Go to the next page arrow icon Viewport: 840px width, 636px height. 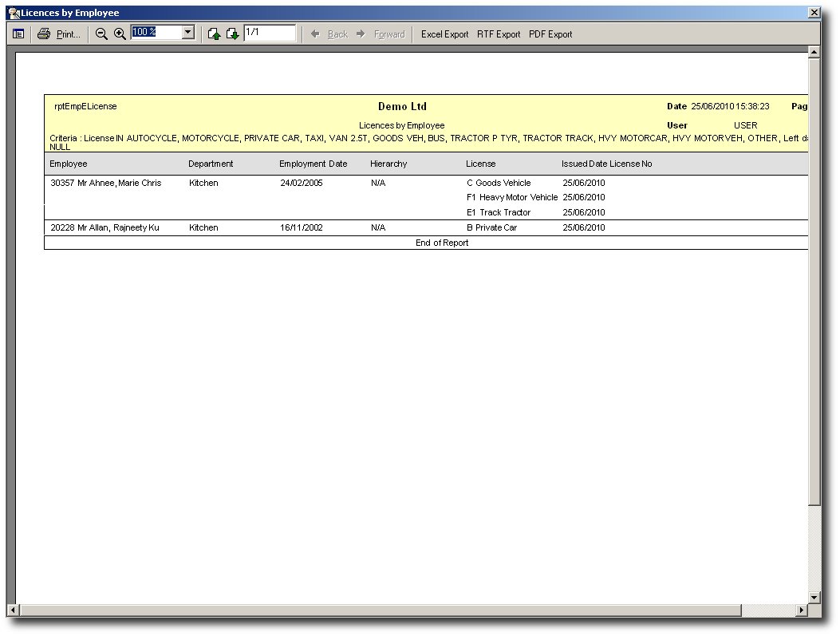point(232,34)
